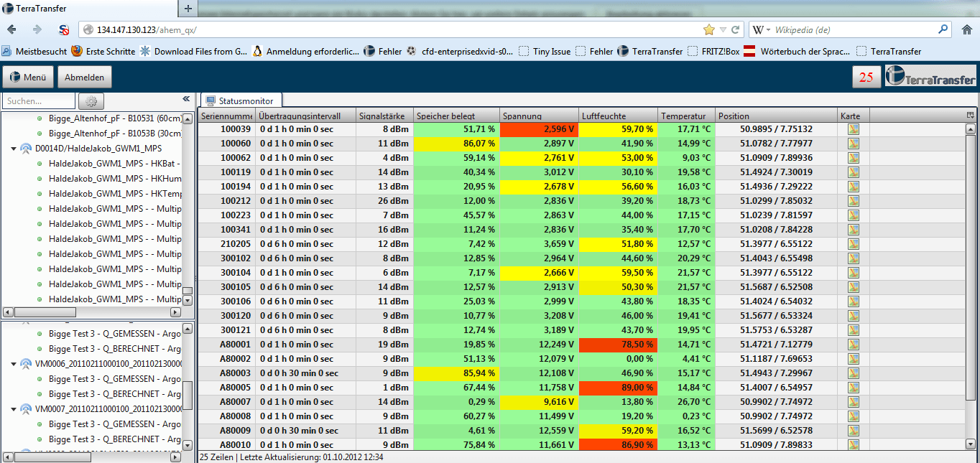Viewport: 980px width, 463px height.
Task: Click the gear settings icon beside search
Action: [91, 101]
